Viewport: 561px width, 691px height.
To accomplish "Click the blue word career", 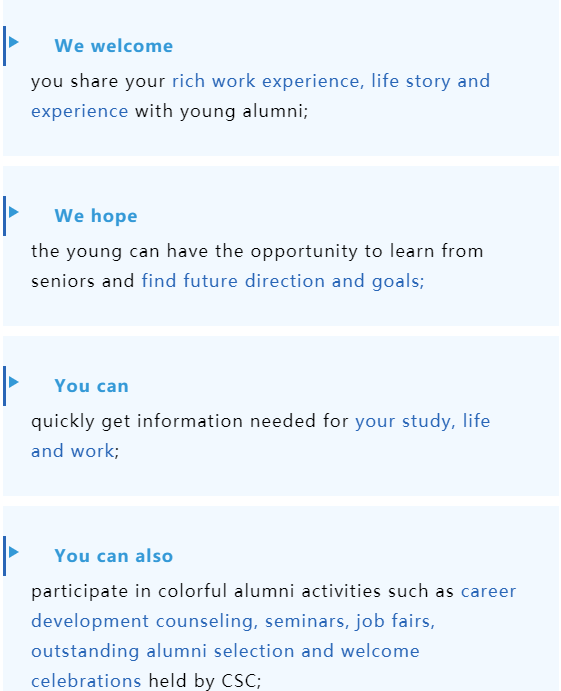I will pyautogui.click(x=488, y=591).
